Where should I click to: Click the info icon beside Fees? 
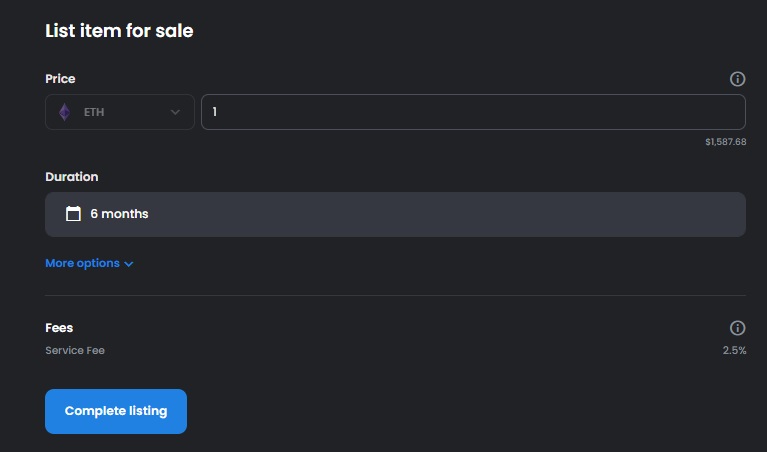pyautogui.click(x=737, y=328)
